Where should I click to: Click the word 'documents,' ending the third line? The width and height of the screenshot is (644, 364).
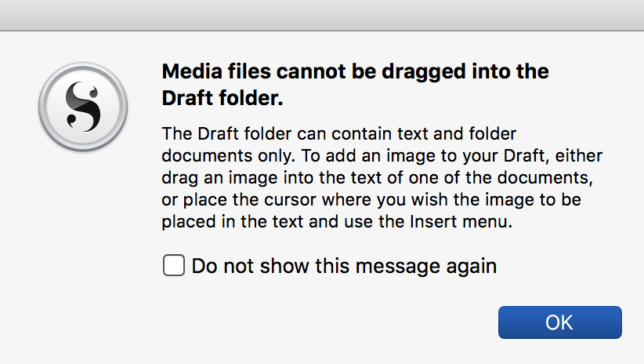(x=545, y=178)
